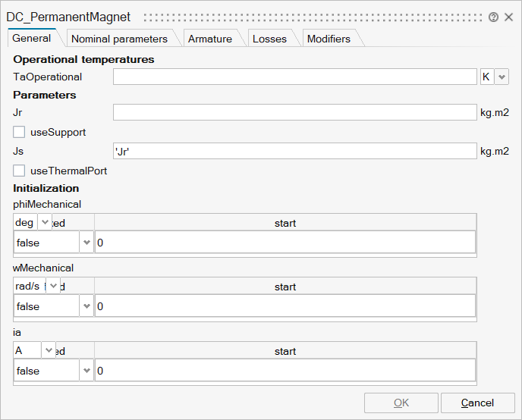522x420 pixels.
Task: Click the wMechanical start column header
Action: (285, 287)
